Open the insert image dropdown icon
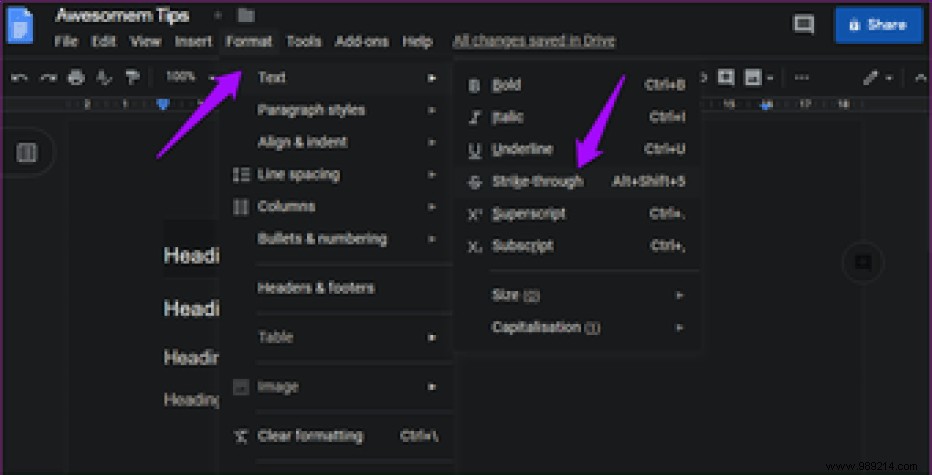Viewport: 932px width, 475px height. click(758, 77)
